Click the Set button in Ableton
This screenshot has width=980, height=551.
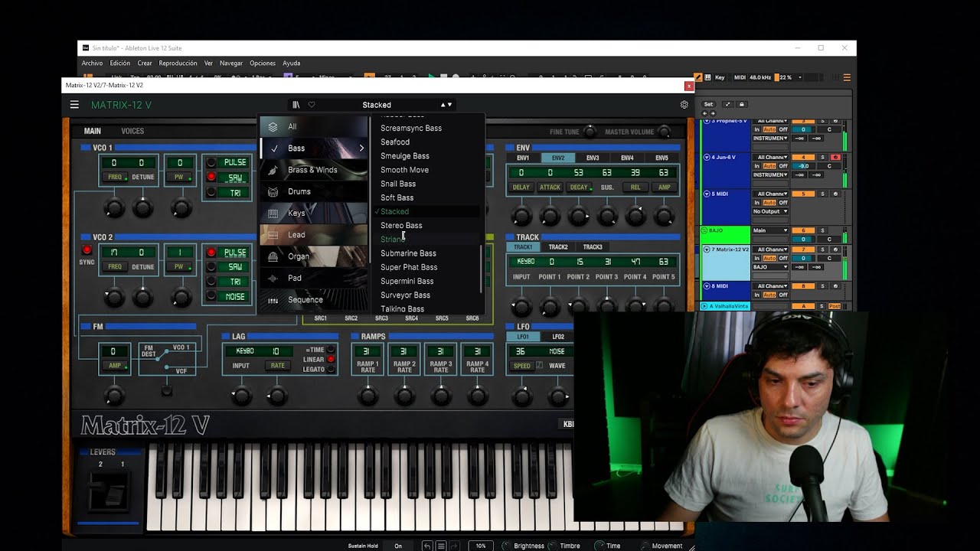click(x=708, y=104)
